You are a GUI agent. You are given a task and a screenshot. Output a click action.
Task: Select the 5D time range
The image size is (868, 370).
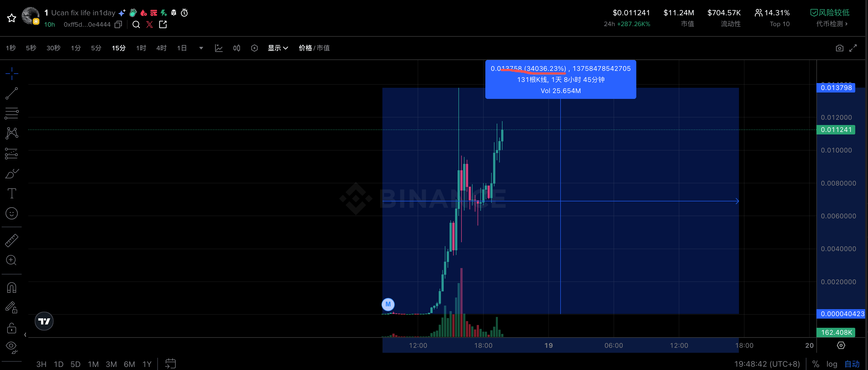pos(75,364)
